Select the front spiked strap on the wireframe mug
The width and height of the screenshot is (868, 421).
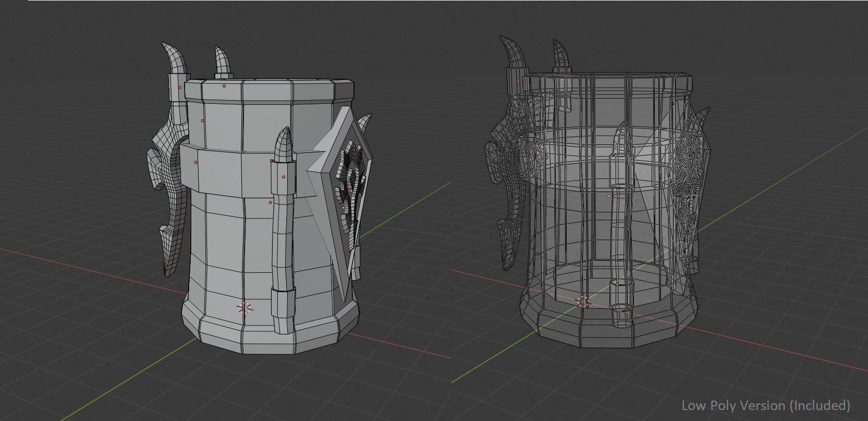coord(621,224)
